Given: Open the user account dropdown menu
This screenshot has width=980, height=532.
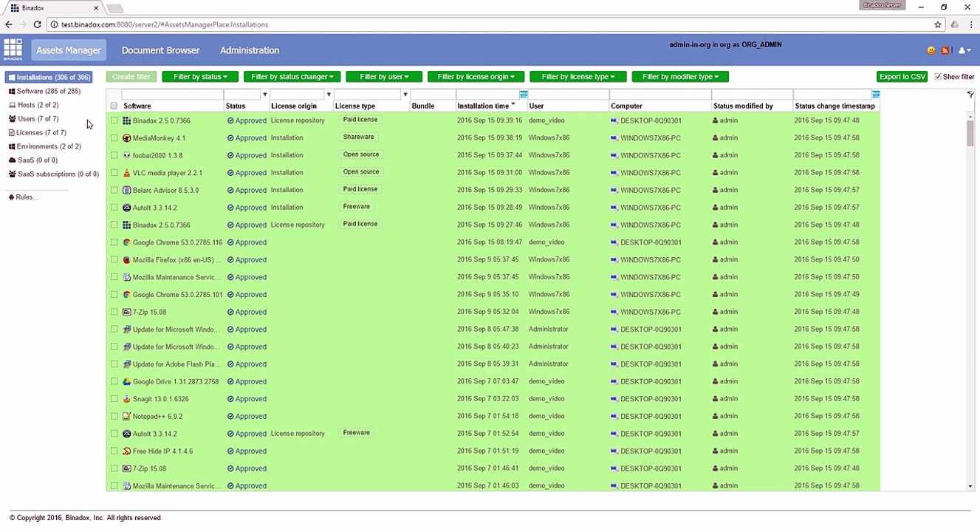Looking at the screenshot, I should [x=964, y=50].
